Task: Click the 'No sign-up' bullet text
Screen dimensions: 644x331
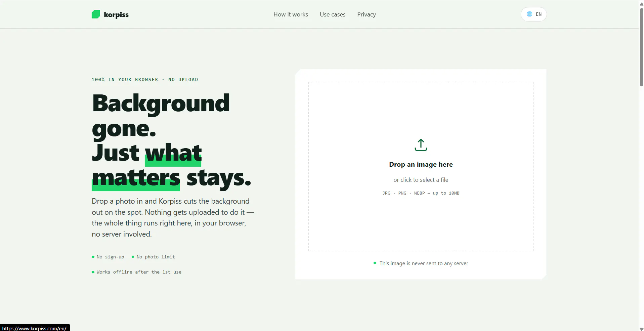Action: click(110, 257)
